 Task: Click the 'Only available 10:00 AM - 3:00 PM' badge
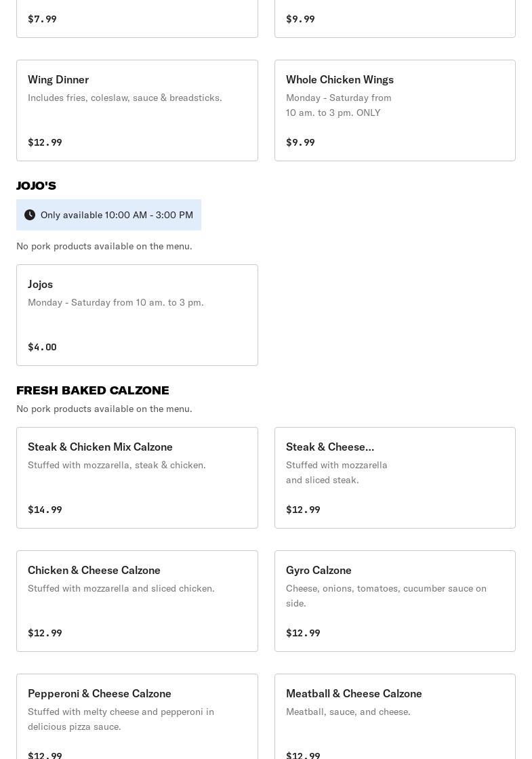coord(117,215)
